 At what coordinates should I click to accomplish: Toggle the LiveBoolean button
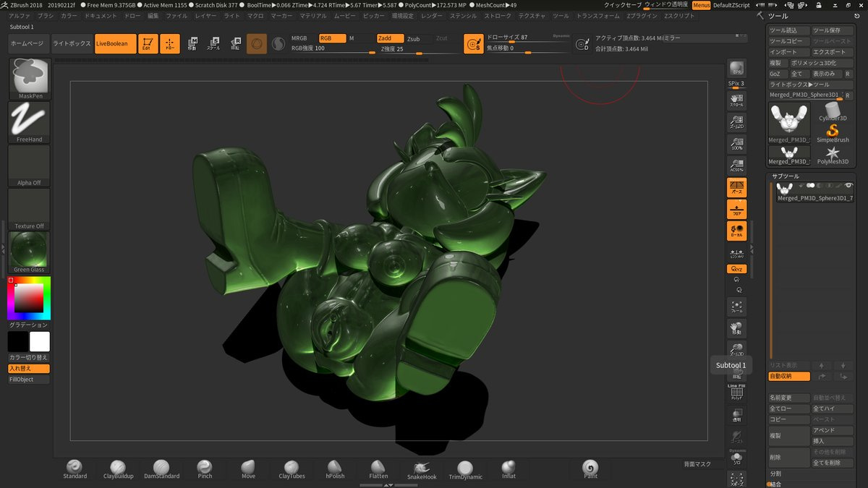click(x=115, y=44)
